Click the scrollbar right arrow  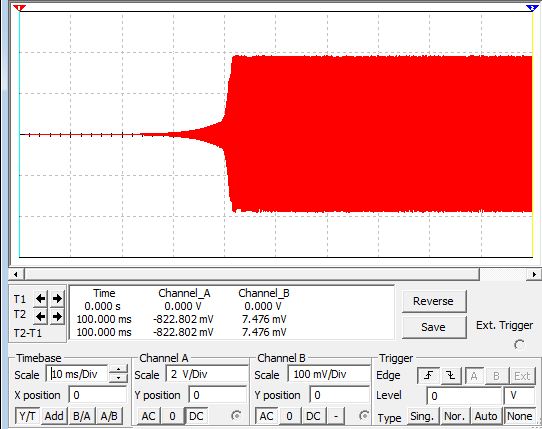coord(534,274)
